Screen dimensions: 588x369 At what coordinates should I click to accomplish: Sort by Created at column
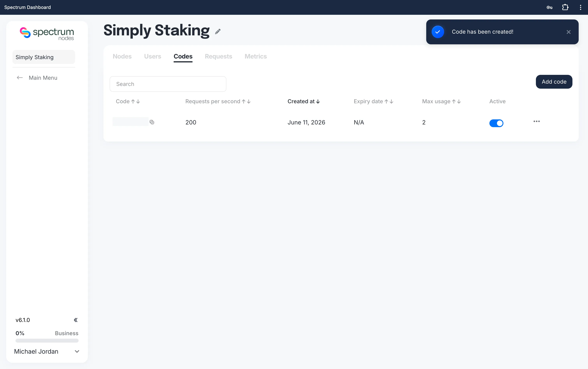[304, 101]
